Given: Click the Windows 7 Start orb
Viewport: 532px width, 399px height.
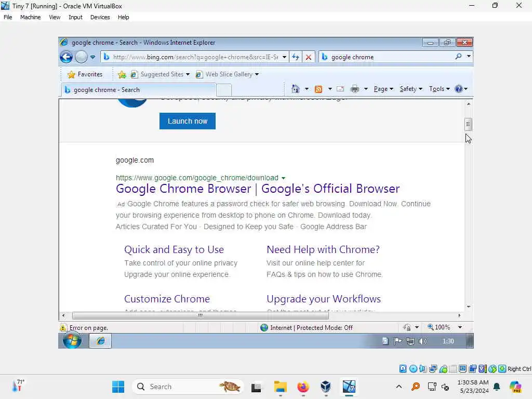Looking at the screenshot, I should [72, 340].
